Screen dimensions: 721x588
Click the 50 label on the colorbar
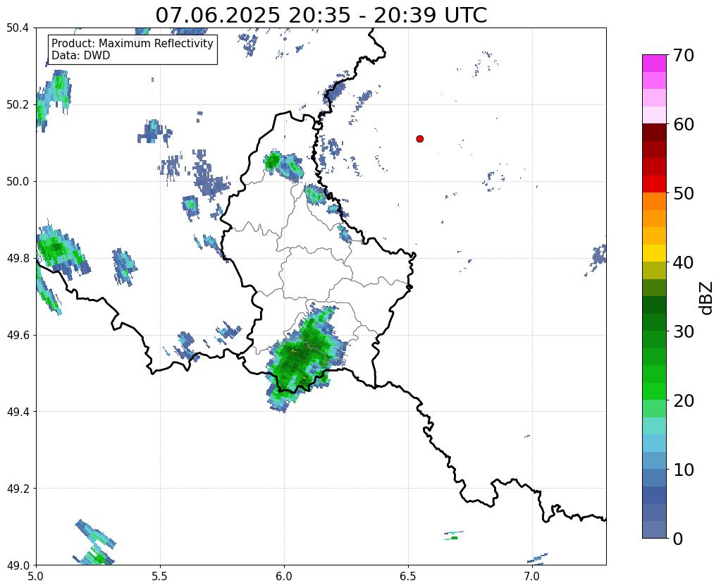point(684,193)
